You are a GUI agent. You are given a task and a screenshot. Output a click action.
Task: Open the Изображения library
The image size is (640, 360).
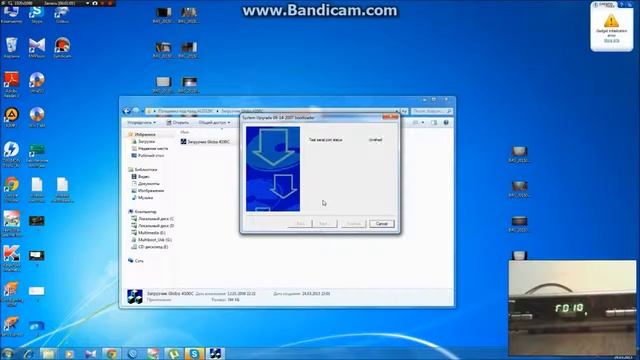pos(147,191)
